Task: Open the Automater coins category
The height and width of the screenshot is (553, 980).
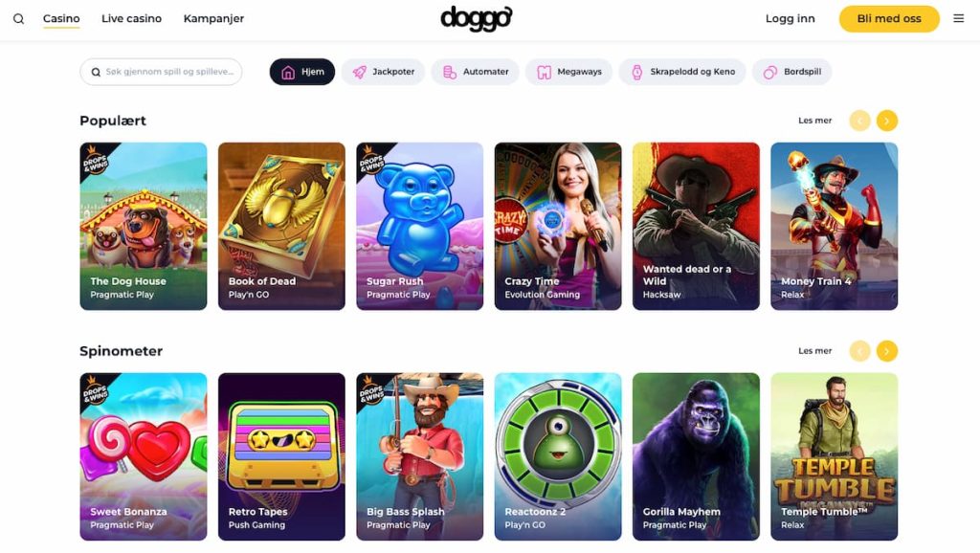Action: pos(475,72)
